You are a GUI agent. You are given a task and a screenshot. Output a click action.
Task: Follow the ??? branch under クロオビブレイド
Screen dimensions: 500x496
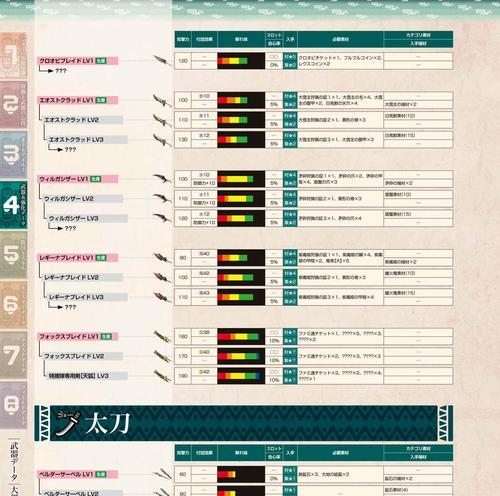pos(61,71)
